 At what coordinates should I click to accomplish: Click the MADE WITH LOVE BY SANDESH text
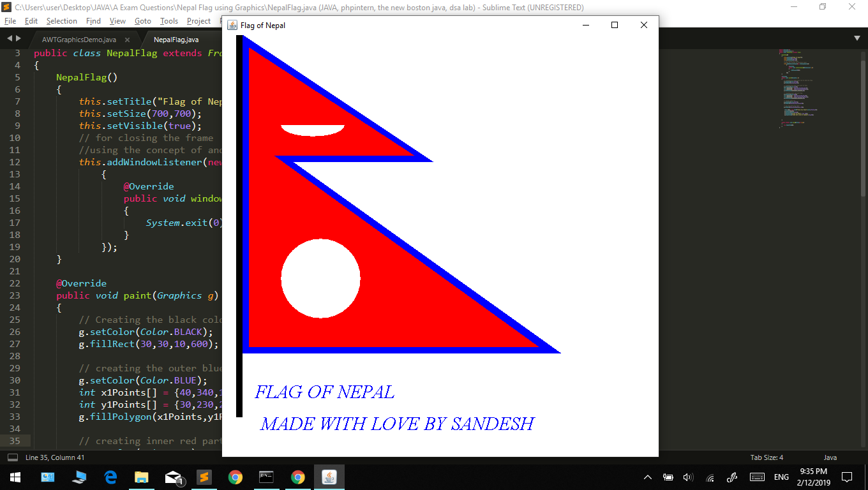[x=397, y=424]
